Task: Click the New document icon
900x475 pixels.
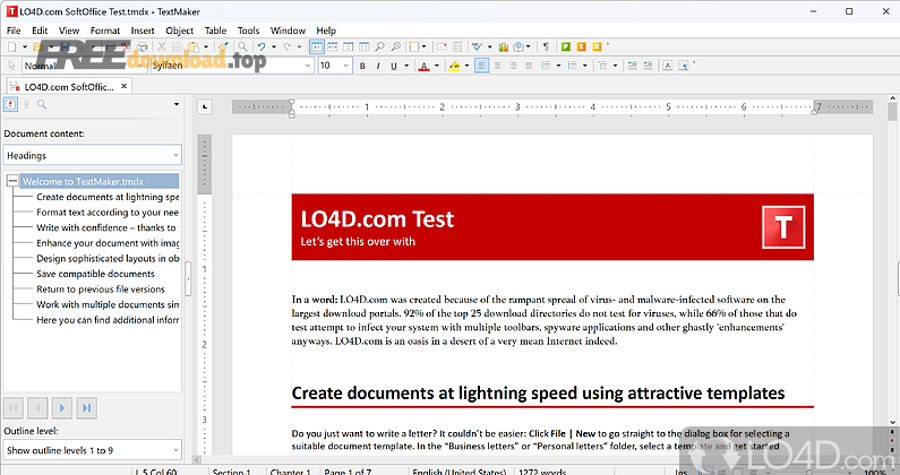Action: coord(13,47)
